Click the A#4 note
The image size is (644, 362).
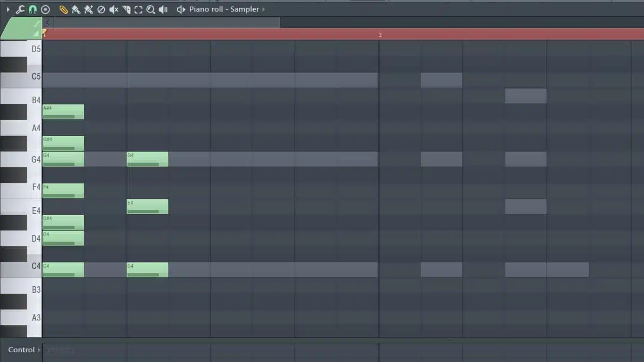(63, 112)
